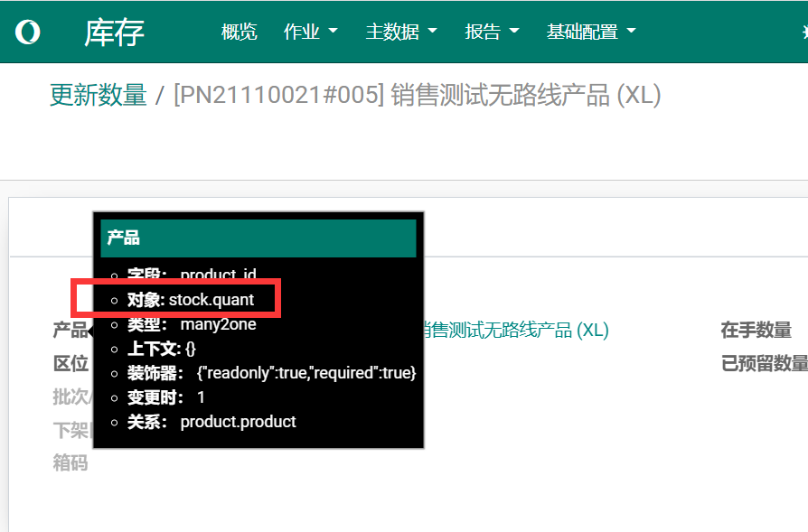Open the 作业 dropdown menu
Viewport: 808px width, 532px height.
click(310, 32)
